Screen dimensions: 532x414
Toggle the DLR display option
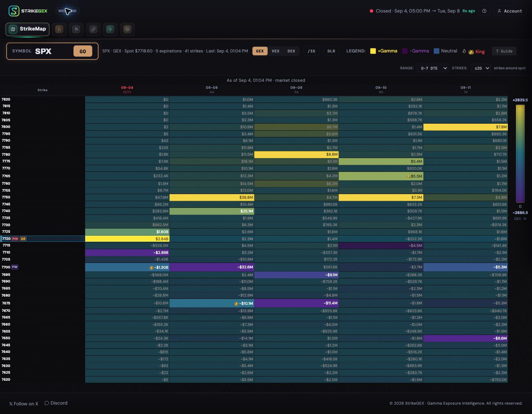(331, 51)
